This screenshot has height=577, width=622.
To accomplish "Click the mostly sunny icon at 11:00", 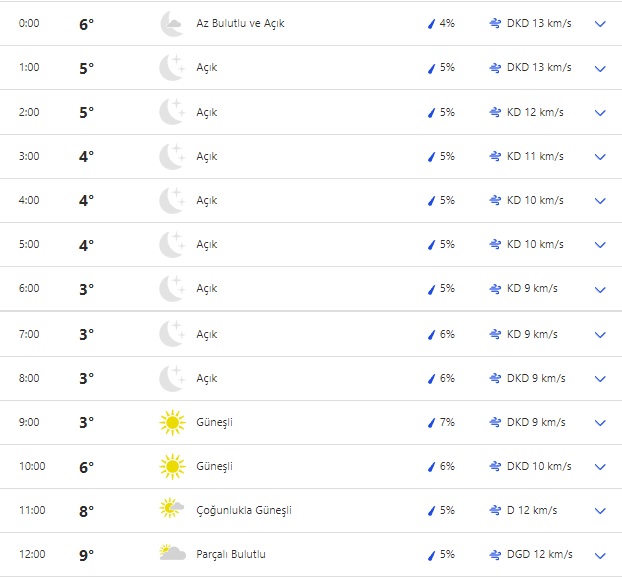I will (172, 510).
